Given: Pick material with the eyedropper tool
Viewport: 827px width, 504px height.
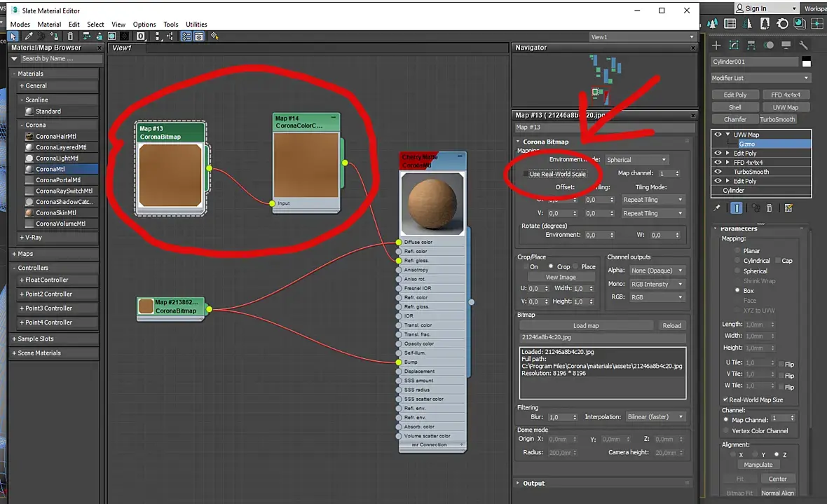Looking at the screenshot, I should (x=29, y=36).
